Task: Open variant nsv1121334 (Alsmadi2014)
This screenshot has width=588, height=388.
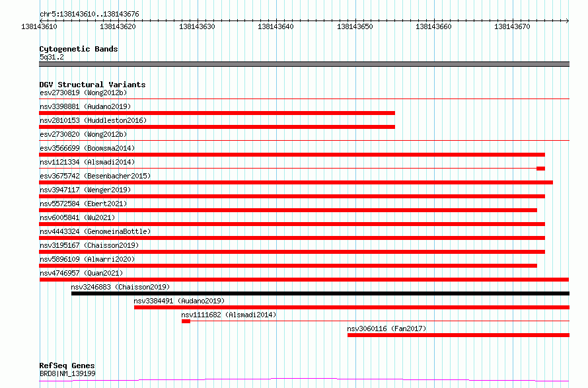Action: pos(87,162)
